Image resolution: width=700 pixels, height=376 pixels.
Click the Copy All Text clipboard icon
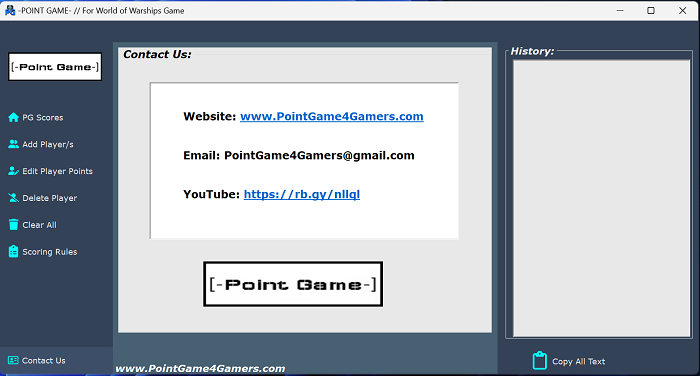[540, 360]
